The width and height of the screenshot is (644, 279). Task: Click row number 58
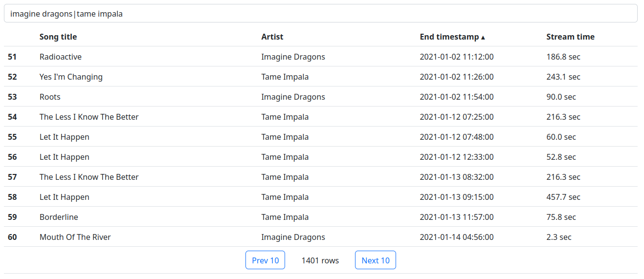[12, 197]
